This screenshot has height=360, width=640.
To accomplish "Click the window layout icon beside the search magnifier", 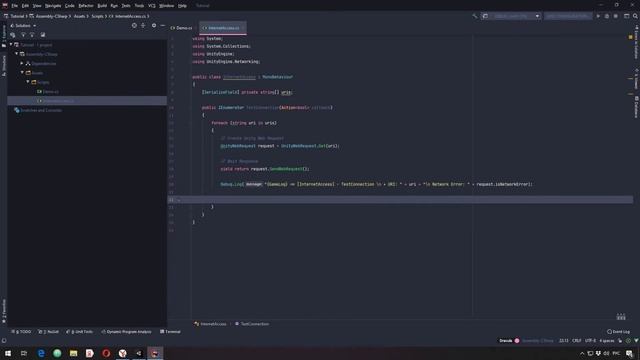I will point(627,16).
